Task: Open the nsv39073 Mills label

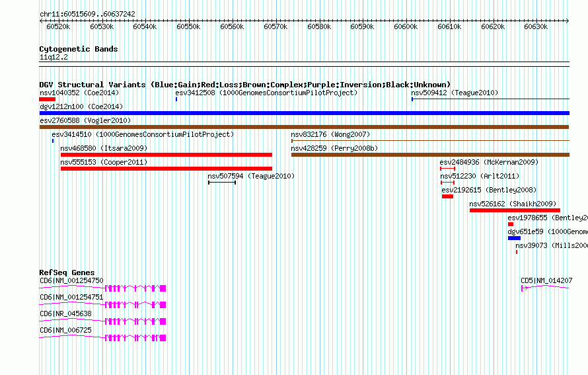Action: [x=552, y=245]
